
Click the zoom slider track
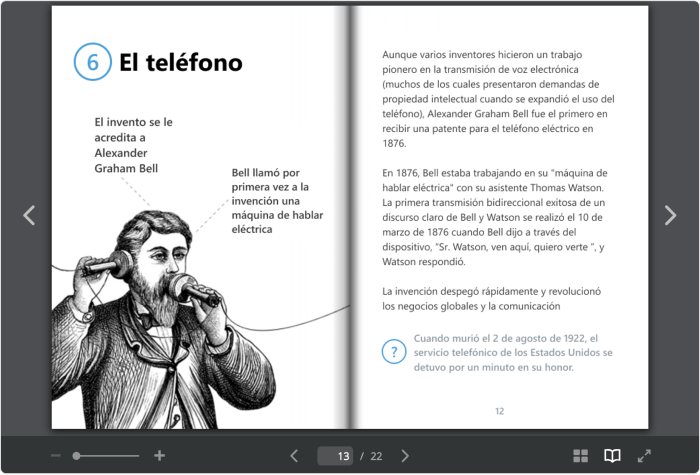[106, 456]
